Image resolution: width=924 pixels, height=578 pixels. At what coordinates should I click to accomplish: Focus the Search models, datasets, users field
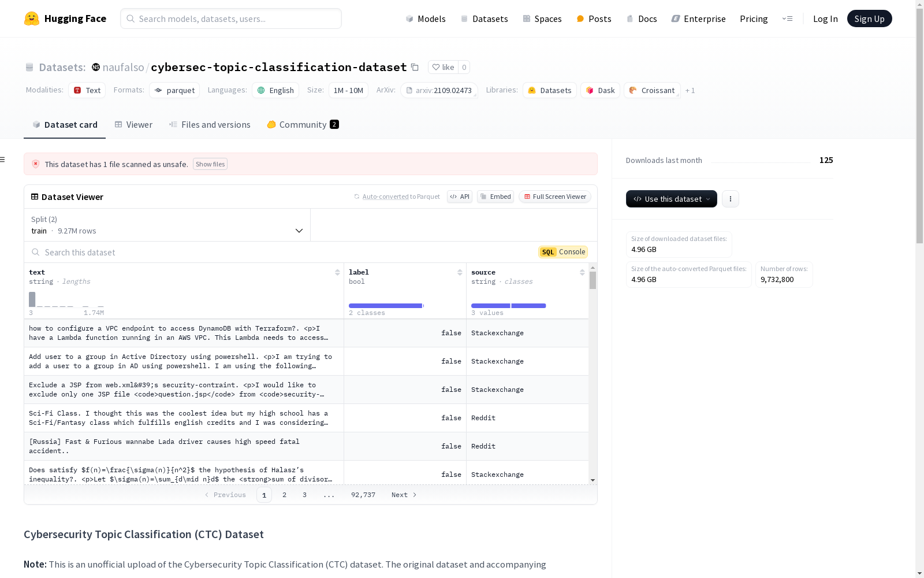click(231, 18)
